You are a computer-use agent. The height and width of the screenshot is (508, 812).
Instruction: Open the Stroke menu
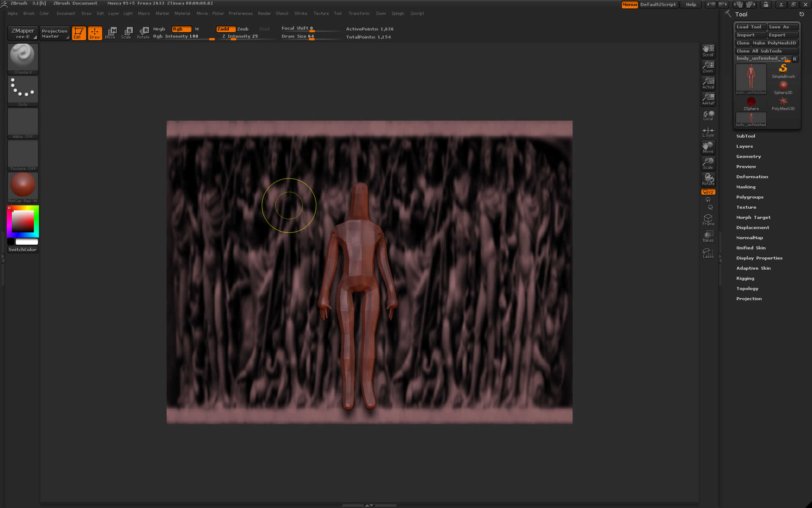click(x=301, y=13)
